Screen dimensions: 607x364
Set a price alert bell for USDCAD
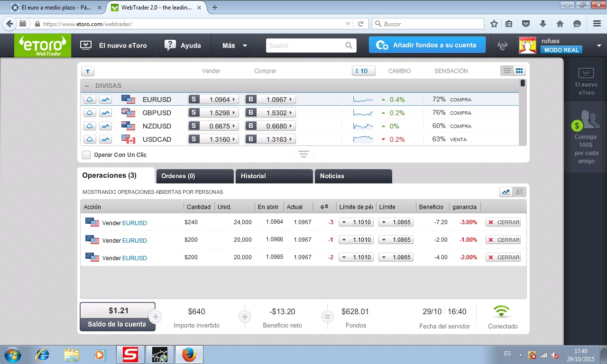coord(90,139)
